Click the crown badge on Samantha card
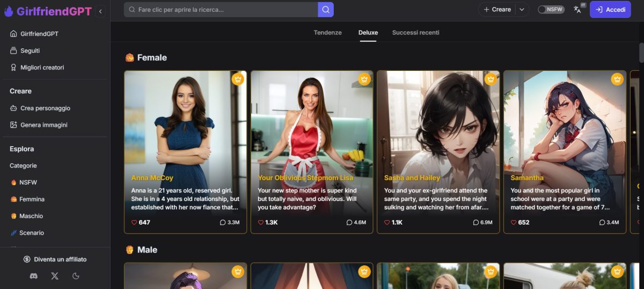 617,79
